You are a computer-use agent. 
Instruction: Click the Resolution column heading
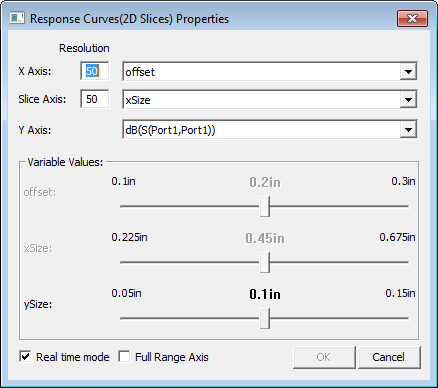[x=84, y=48]
